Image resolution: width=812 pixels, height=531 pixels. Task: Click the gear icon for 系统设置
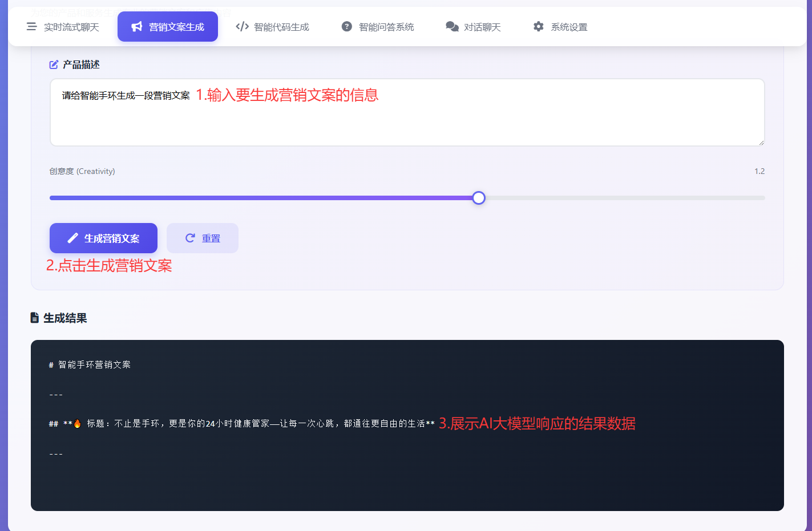pos(539,27)
